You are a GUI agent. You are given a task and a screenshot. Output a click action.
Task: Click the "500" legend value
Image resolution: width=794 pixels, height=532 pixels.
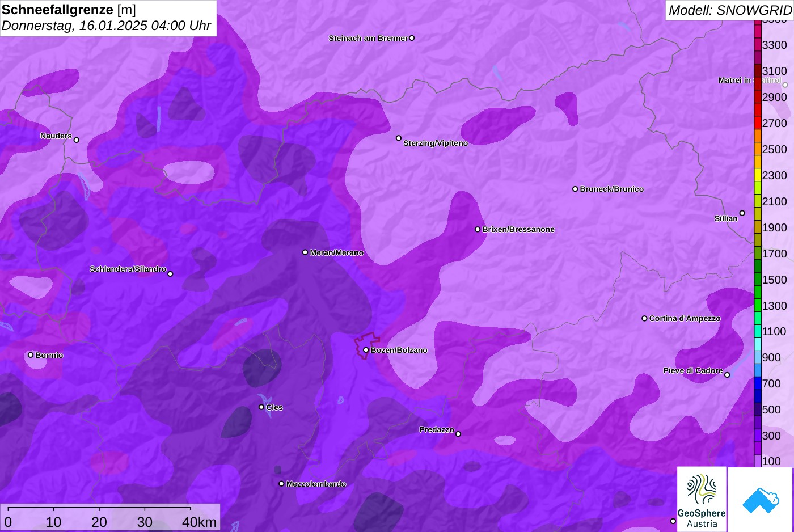coord(771,409)
